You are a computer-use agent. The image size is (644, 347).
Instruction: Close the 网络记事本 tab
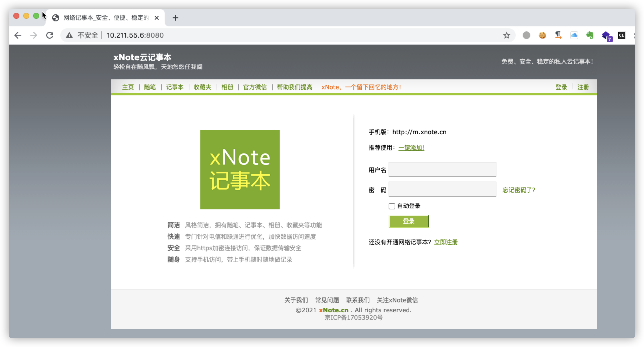(156, 18)
